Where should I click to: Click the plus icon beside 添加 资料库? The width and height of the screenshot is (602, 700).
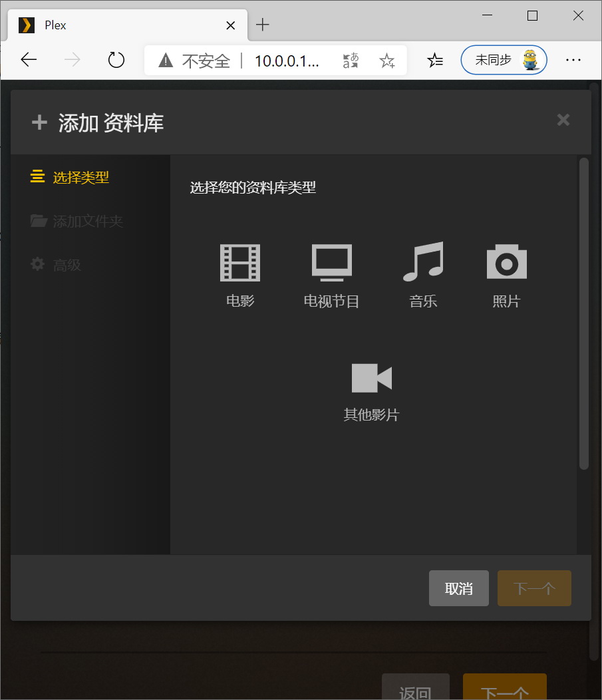[x=39, y=122]
